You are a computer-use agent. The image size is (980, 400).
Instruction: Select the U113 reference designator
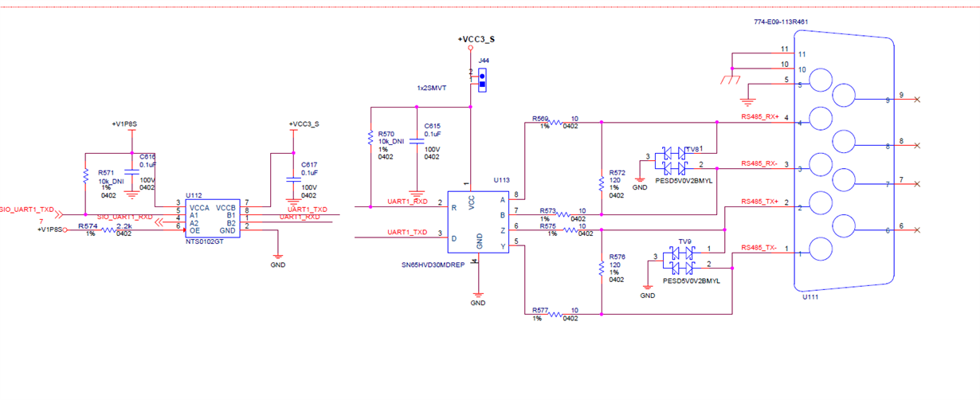coord(500,181)
